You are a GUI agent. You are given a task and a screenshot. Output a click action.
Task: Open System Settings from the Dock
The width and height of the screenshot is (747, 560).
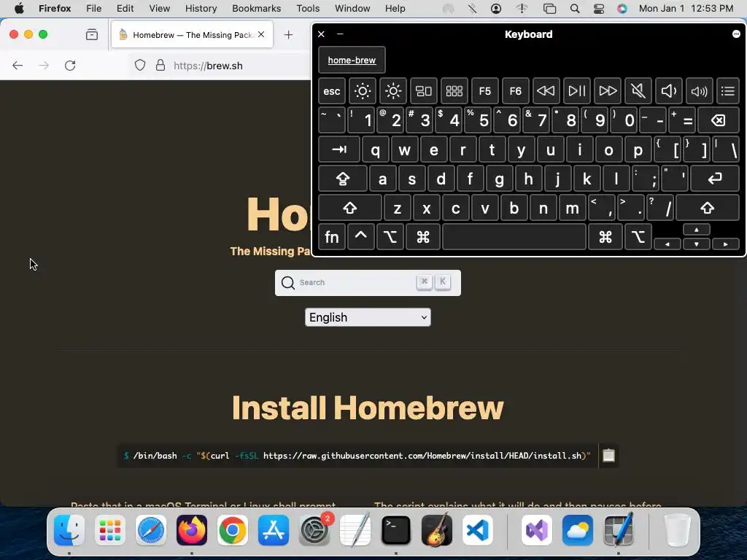click(314, 530)
